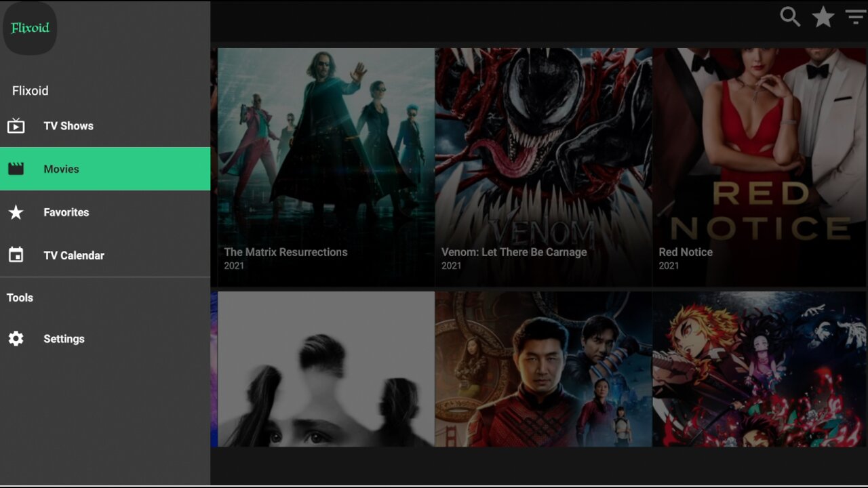
Task: Click the "Red Notice" title text
Action: click(x=686, y=252)
